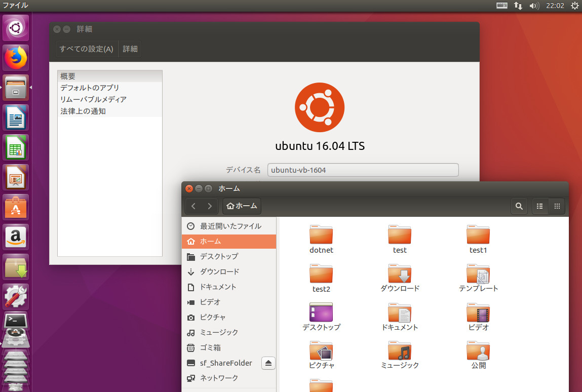Switch Files to list view
This screenshot has width=582, height=392.
540,206
